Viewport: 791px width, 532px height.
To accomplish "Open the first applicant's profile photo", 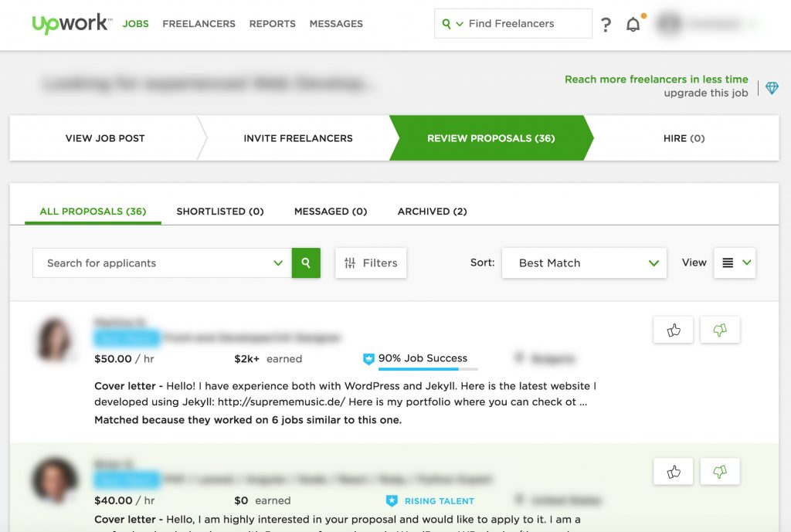I will pyautogui.click(x=55, y=339).
